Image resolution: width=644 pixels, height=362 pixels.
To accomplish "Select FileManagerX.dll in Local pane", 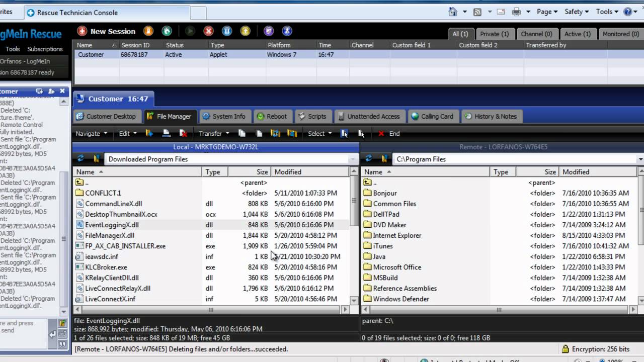I will coord(110,235).
